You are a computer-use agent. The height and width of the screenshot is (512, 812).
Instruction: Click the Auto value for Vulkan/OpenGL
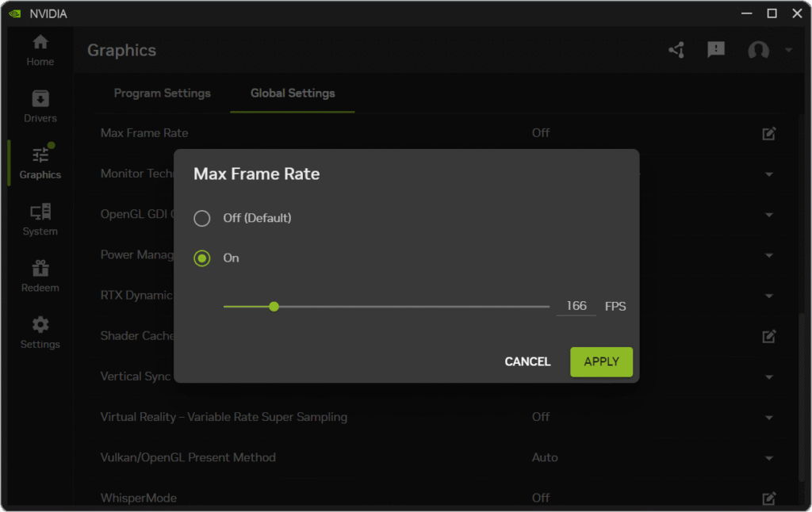(545, 457)
